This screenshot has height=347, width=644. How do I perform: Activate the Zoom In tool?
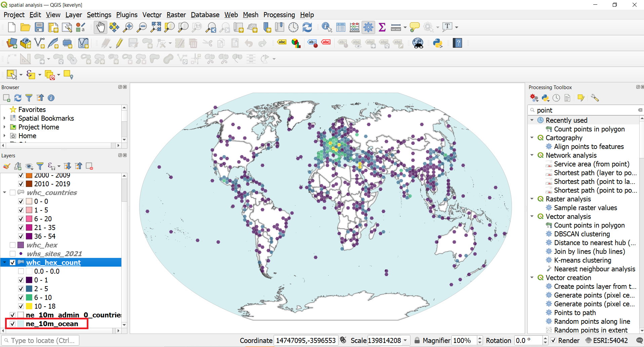128,27
